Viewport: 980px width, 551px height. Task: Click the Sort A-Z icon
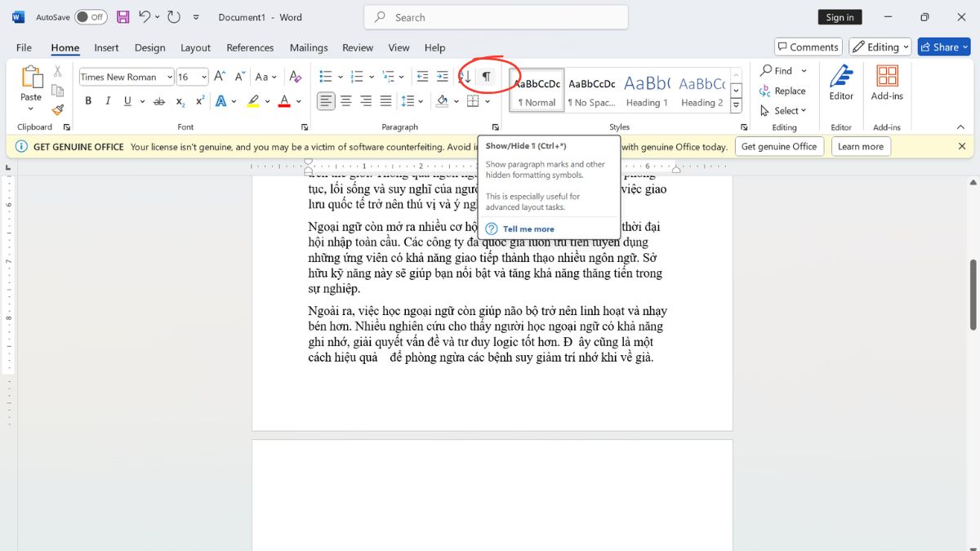pos(465,77)
